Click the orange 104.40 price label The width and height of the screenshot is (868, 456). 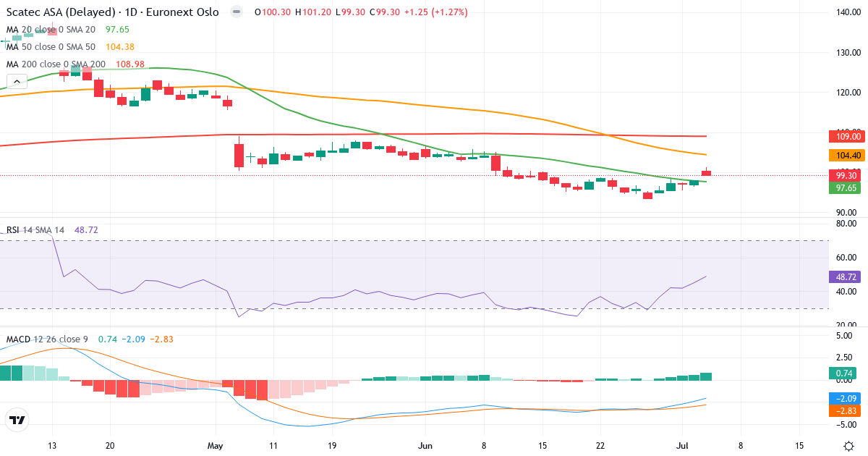point(847,155)
